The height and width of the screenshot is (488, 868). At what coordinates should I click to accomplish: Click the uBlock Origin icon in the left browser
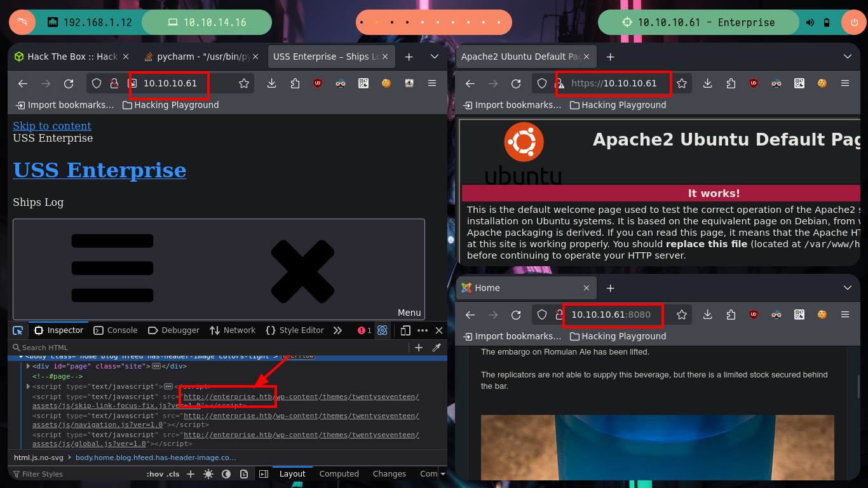pyautogui.click(x=317, y=83)
